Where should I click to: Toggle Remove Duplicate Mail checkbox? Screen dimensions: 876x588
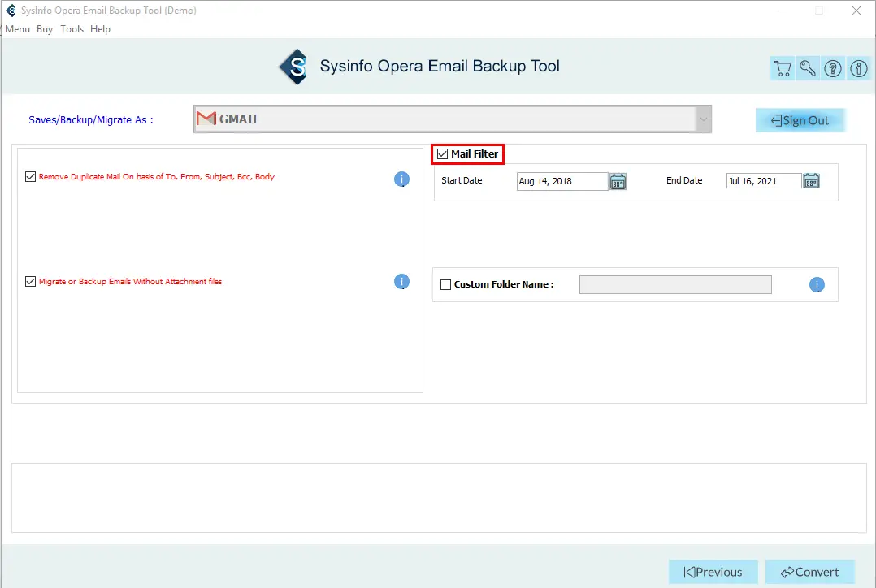[31, 177]
